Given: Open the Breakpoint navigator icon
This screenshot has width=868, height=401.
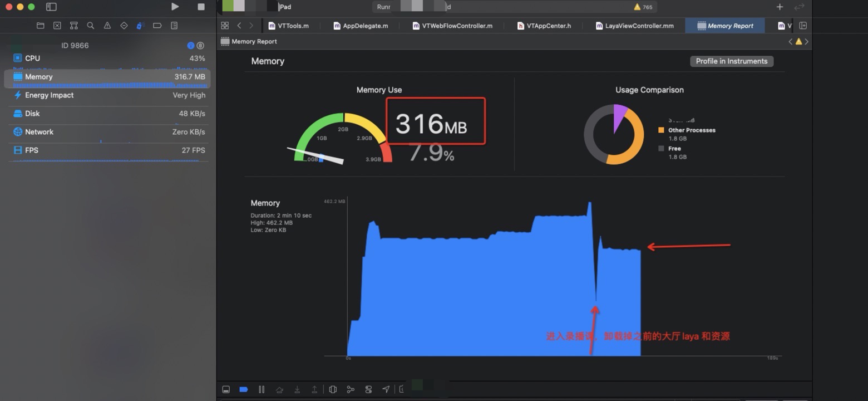Looking at the screenshot, I should pos(157,26).
